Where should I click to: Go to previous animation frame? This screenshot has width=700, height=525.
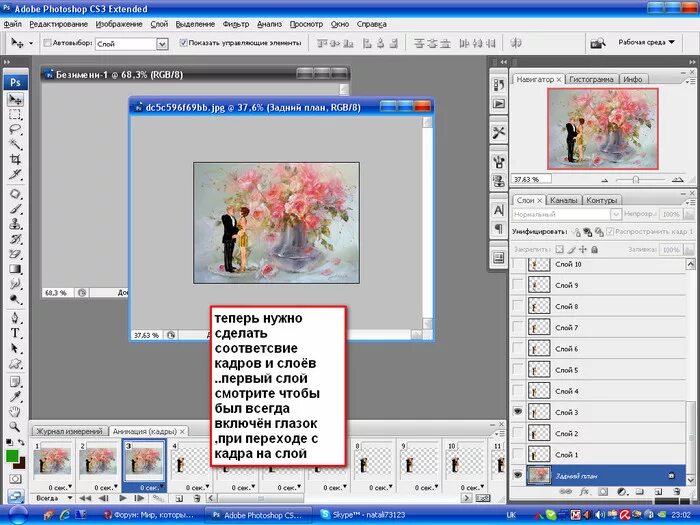pyautogui.click(x=104, y=498)
